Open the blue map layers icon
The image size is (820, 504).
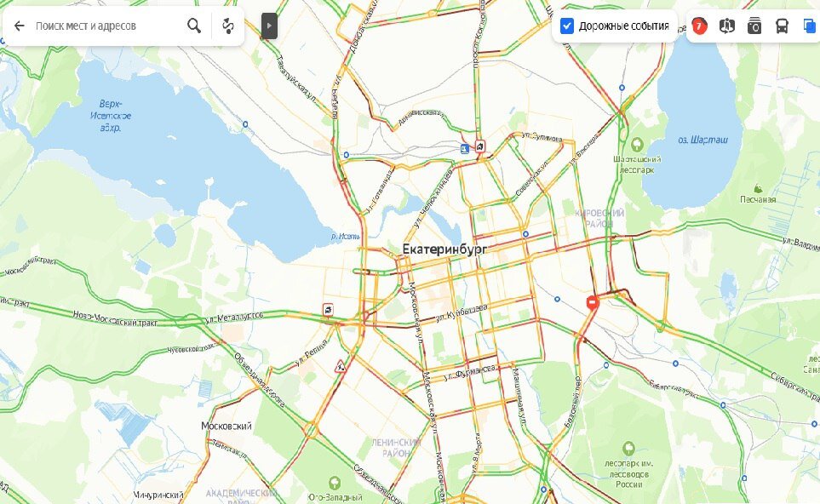click(810, 26)
